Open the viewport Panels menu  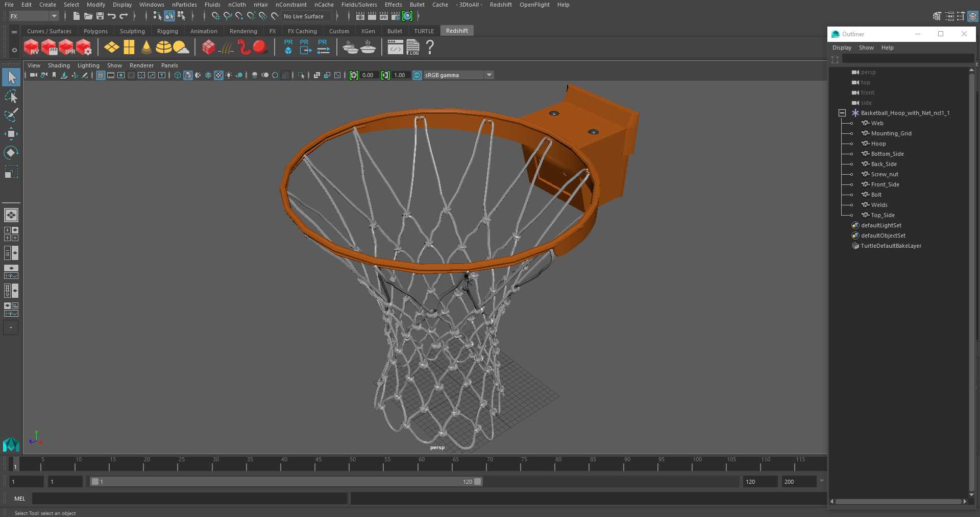[x=169, y=65]
